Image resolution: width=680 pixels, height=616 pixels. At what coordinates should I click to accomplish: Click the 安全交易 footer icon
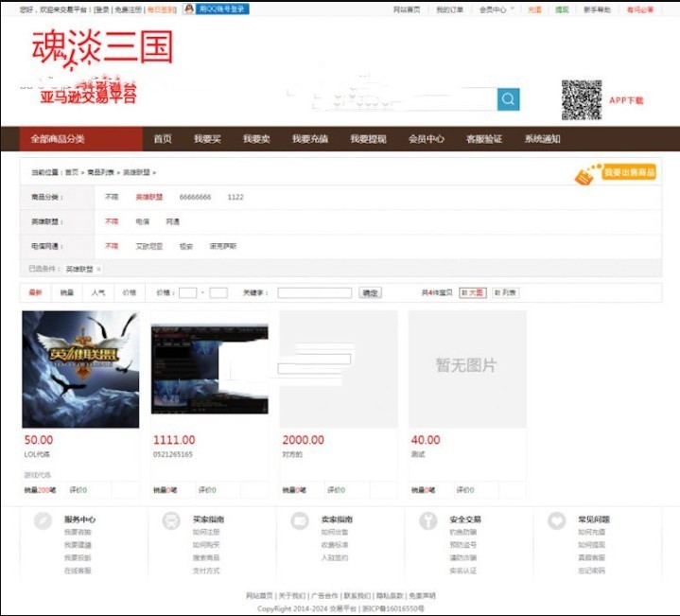(428, 520)
